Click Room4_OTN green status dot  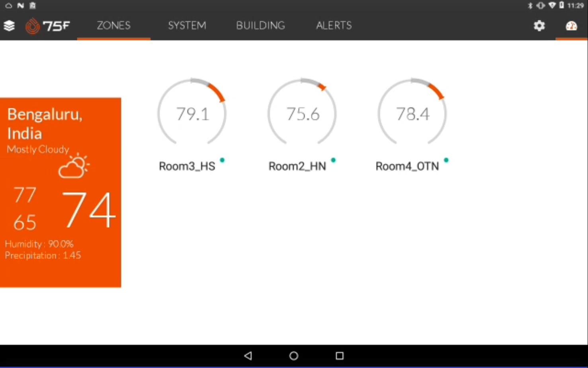[x=446, y=160]
